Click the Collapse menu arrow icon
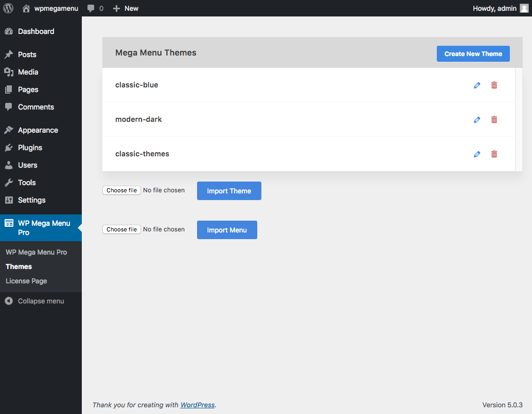Screen dimensions: 532x414 pyautogui.click(x=9, y=301)
